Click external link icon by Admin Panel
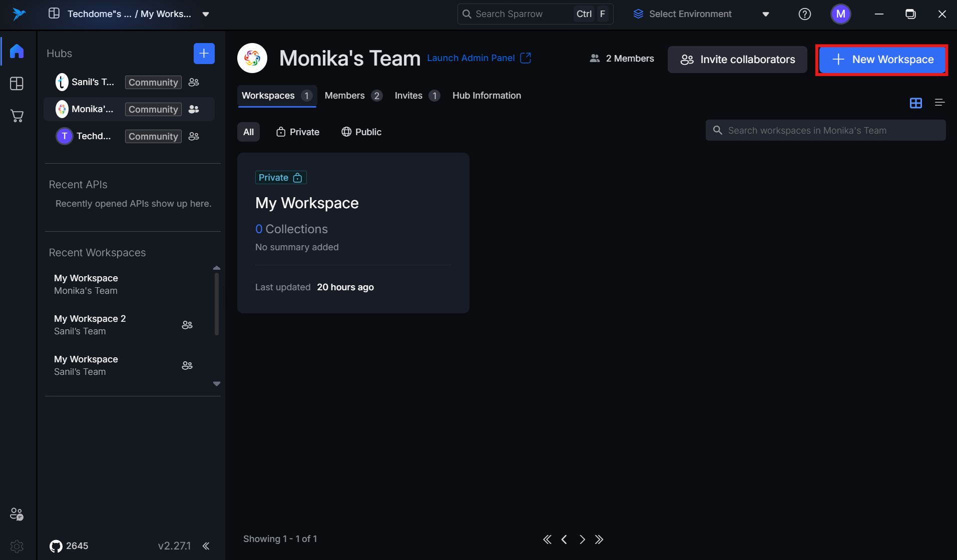The width and height of the screenshot is (957, 560). pos(526,58)
